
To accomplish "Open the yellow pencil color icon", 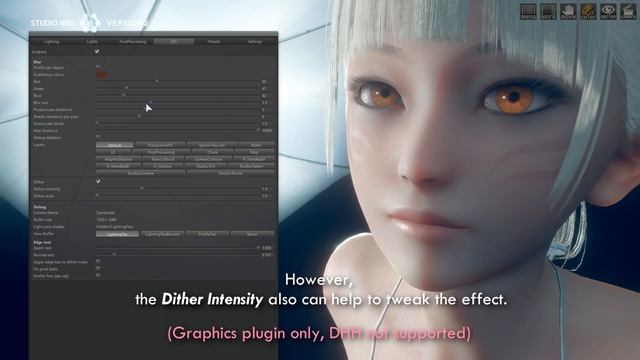I will pyautogui.click(x=588, y=11).
